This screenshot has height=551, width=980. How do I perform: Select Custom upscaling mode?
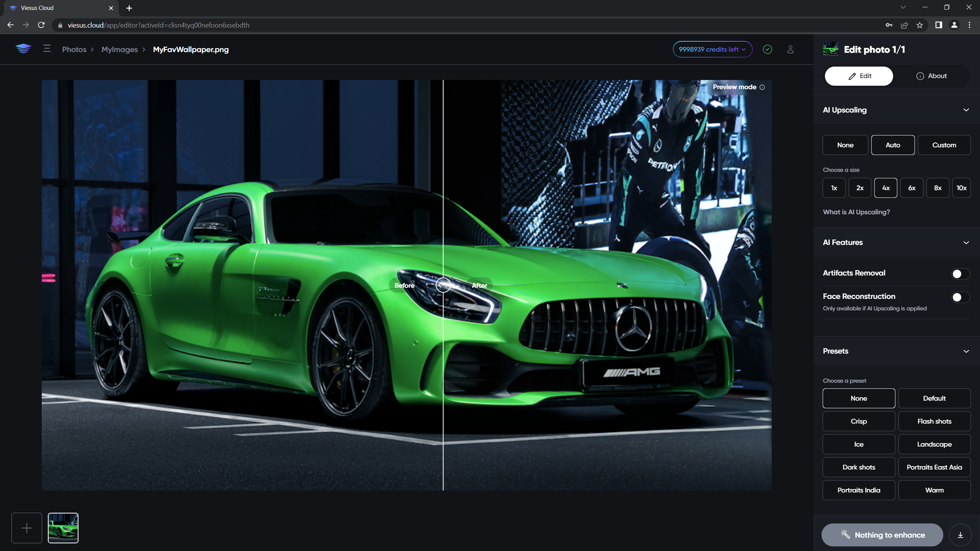[x=944, y=145]
